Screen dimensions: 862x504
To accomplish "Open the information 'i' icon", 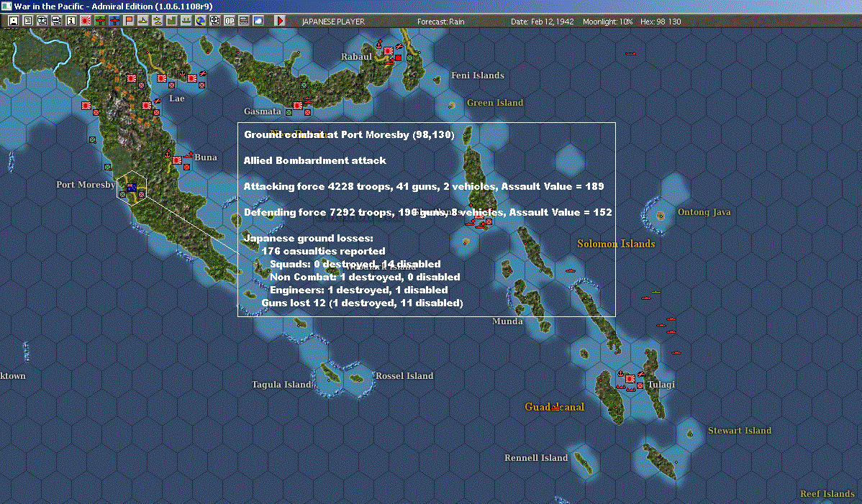I will click(71, 21).
